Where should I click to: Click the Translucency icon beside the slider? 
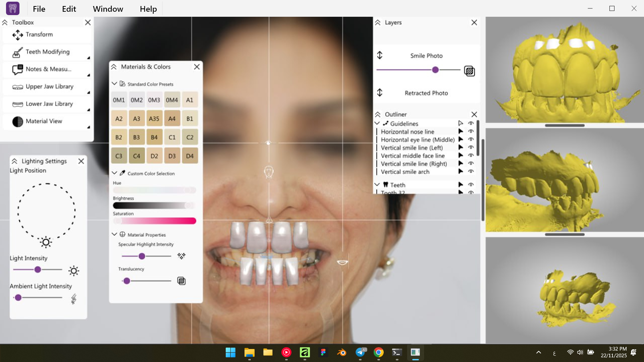pyautogui.click(x=181, y=281)
